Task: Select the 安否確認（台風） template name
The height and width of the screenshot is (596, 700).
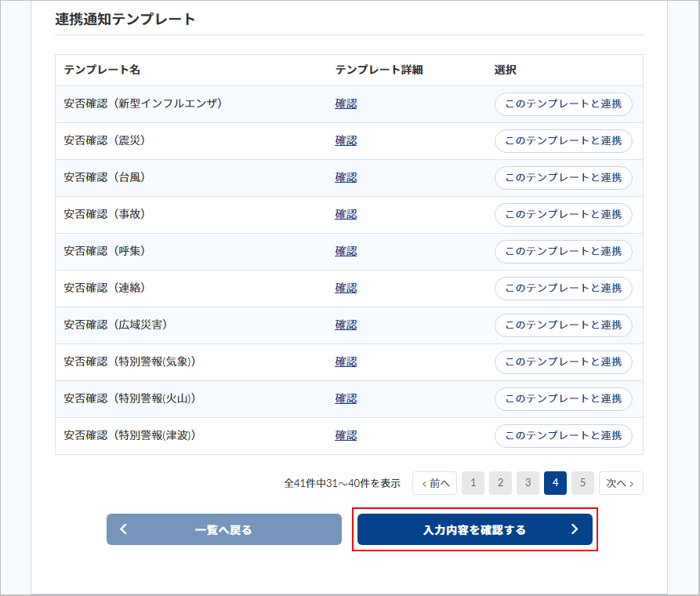Action: (104, 177)
